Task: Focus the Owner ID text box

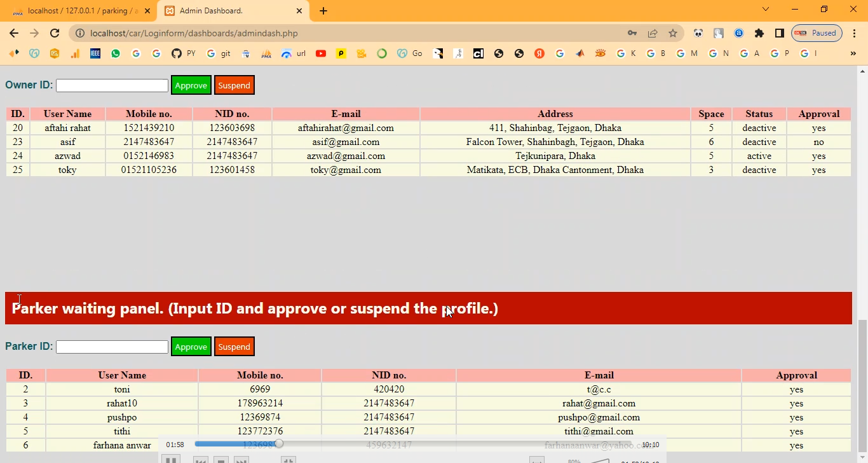Action: (x=112, y=85)
